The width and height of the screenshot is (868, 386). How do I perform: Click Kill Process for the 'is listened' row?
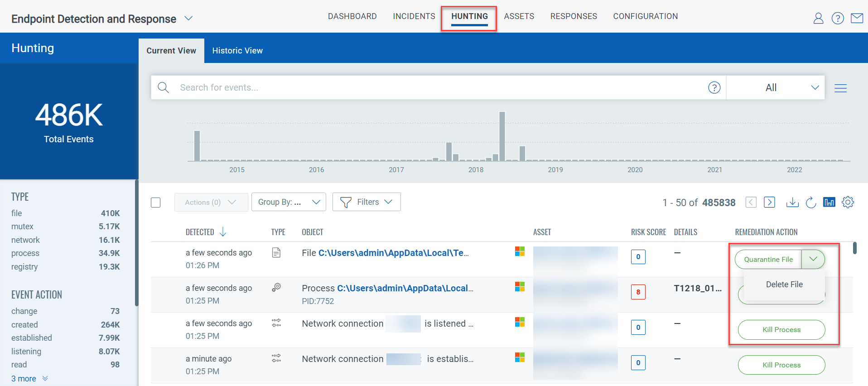tap(781, 330)
